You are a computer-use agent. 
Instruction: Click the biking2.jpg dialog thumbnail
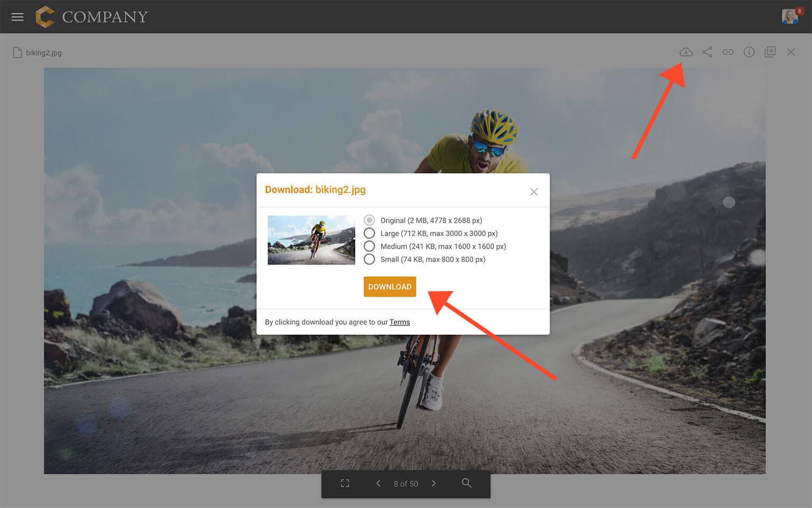coord(311,240)
